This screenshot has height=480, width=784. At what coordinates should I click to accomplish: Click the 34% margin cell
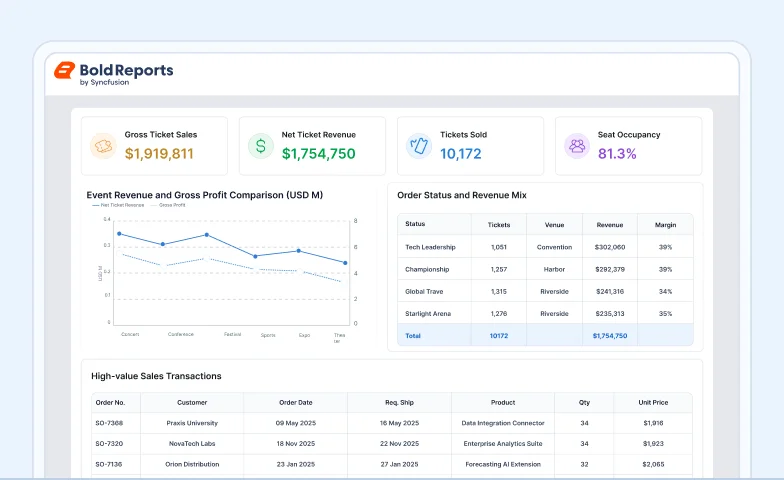(666, 292)
